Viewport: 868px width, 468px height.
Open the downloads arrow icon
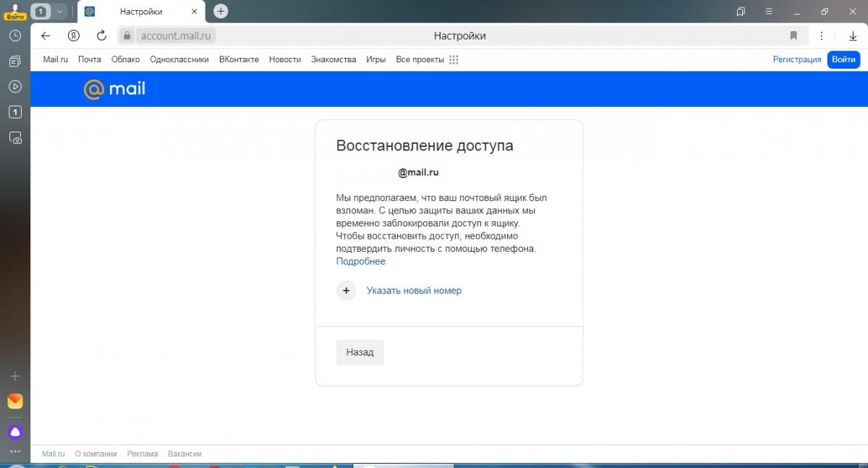click(x=852, y=35)
